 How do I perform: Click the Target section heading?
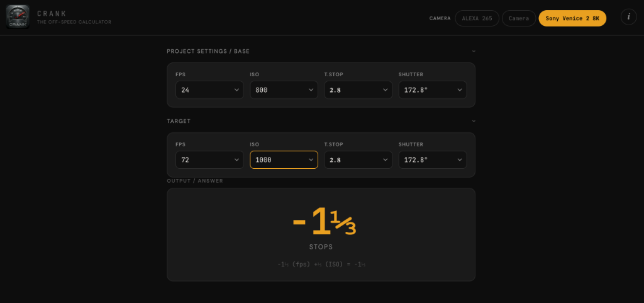pos(179,121)
